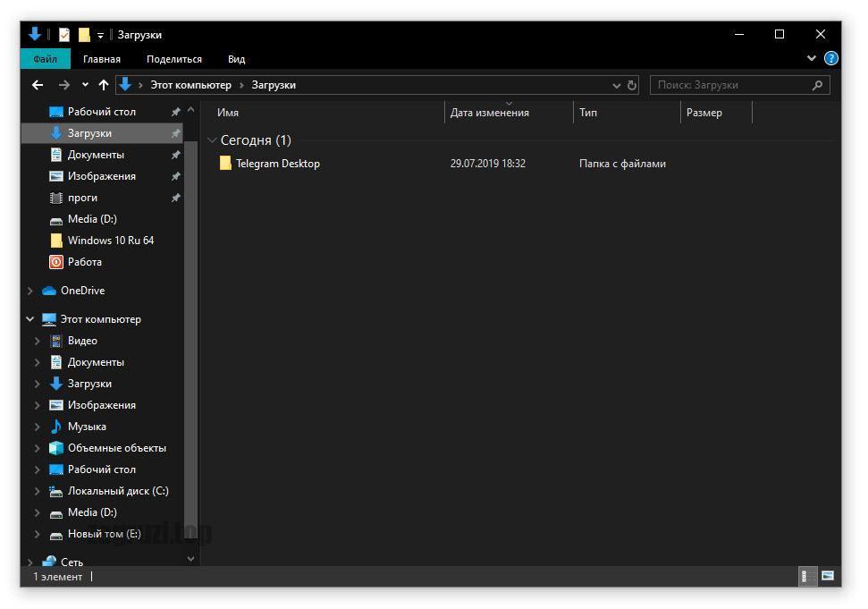This screenshot has height=609, width=868.
Task: Open Объемные объекты folder icon
Action: [56, 448]
